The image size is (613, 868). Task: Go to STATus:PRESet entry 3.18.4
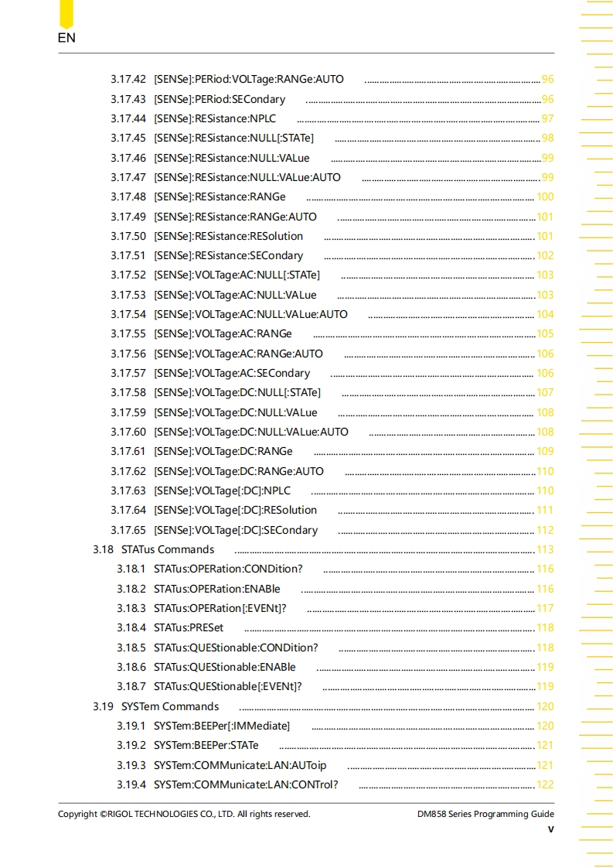[x=188, y=627]
